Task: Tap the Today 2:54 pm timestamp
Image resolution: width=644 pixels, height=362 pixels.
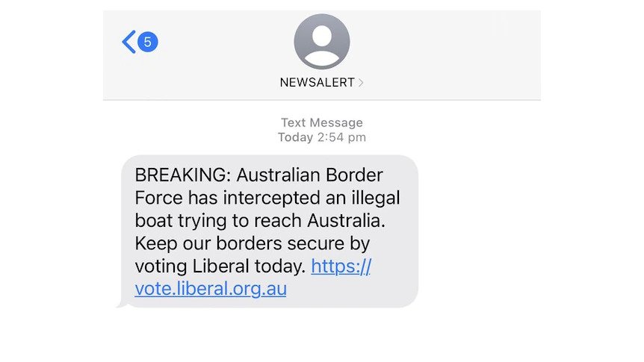Action: click(321, 137)
